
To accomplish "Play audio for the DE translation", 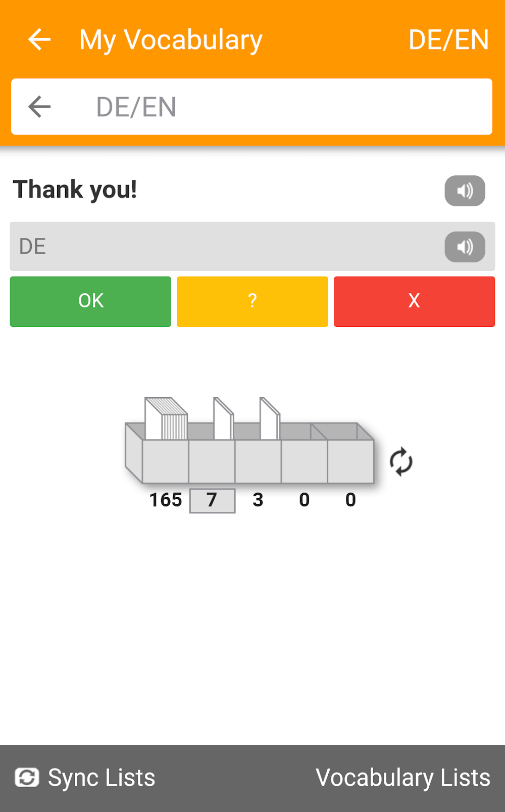I will [x=465, y=247].
